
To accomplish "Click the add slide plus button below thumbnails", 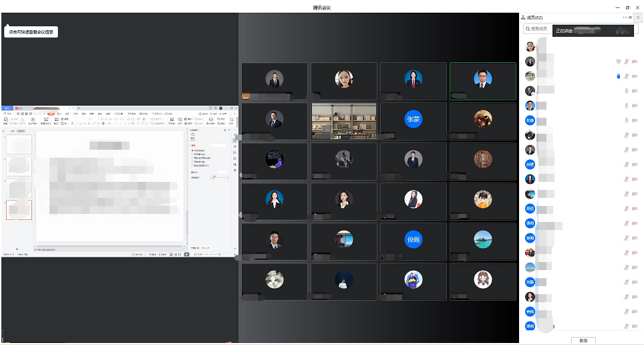I will tap(17, 249).
